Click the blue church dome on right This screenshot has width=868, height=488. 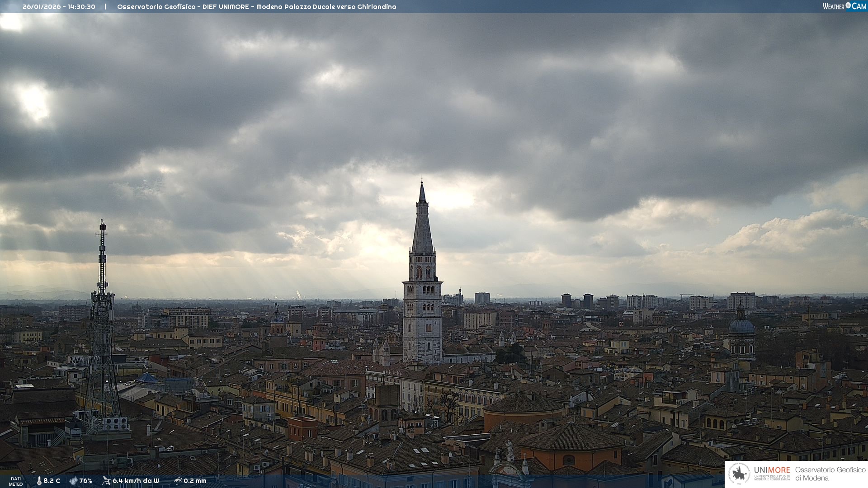tap(741, 326)
